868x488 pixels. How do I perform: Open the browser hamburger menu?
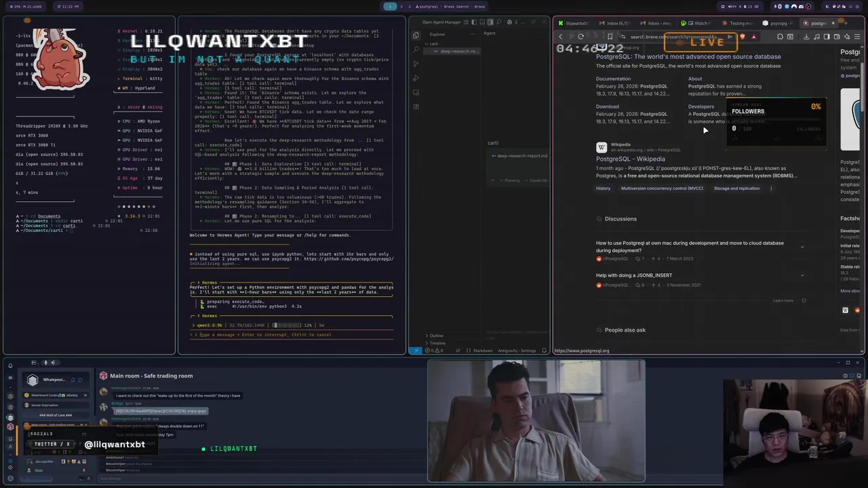tap(857, 37)
